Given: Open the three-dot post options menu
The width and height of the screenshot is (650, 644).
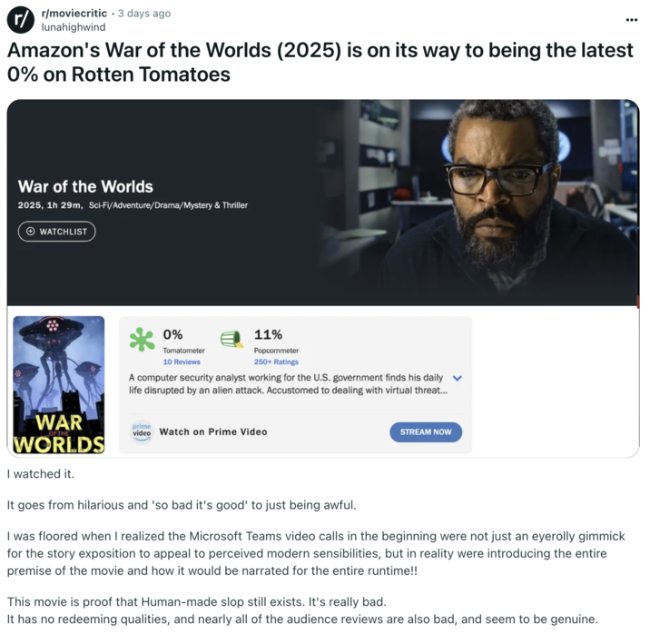Looking at the screenshot, I should [x=631, y=19].
